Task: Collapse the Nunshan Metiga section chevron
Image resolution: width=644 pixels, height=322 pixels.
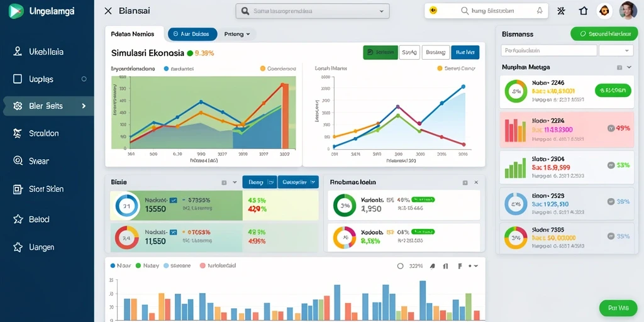Action: (629, 67)
